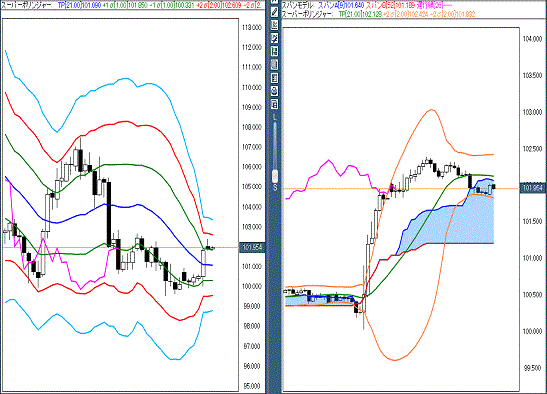Click the スパンモデル legend label
547x394 pixels.
coord(298,6)
